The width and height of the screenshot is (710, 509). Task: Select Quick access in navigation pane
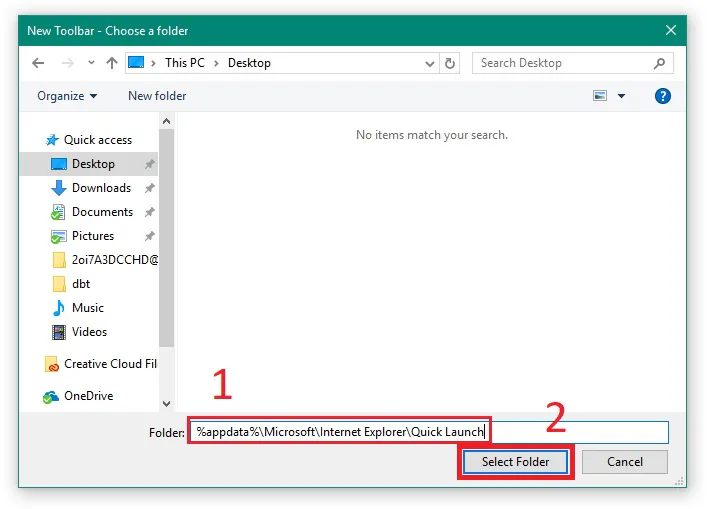[x=98, y=140]
